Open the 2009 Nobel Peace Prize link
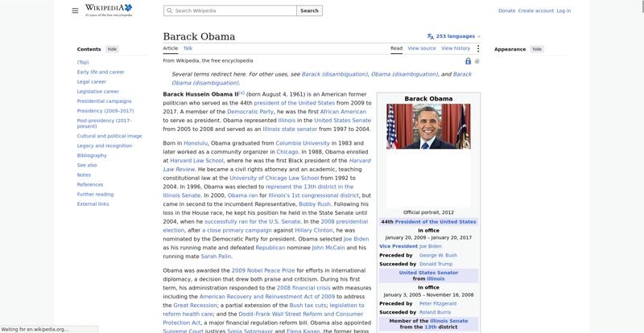This screenshot has width=644, height=333. [x=263, y=270]
